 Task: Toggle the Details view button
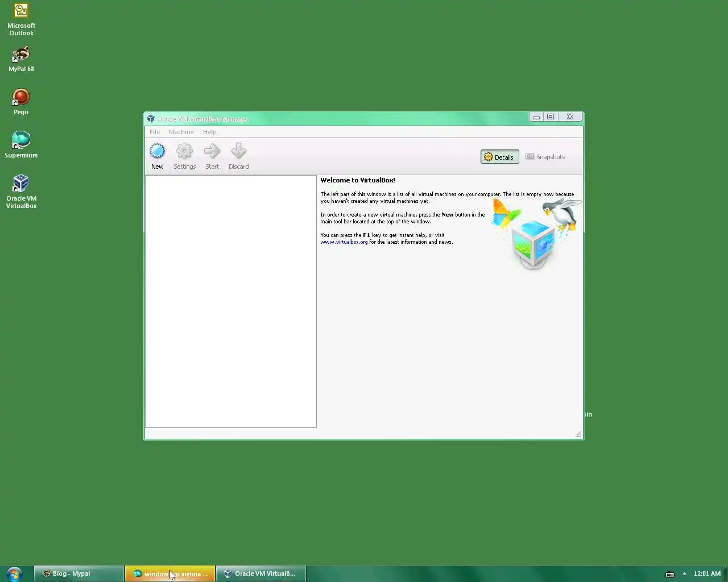tap(499, 157)
